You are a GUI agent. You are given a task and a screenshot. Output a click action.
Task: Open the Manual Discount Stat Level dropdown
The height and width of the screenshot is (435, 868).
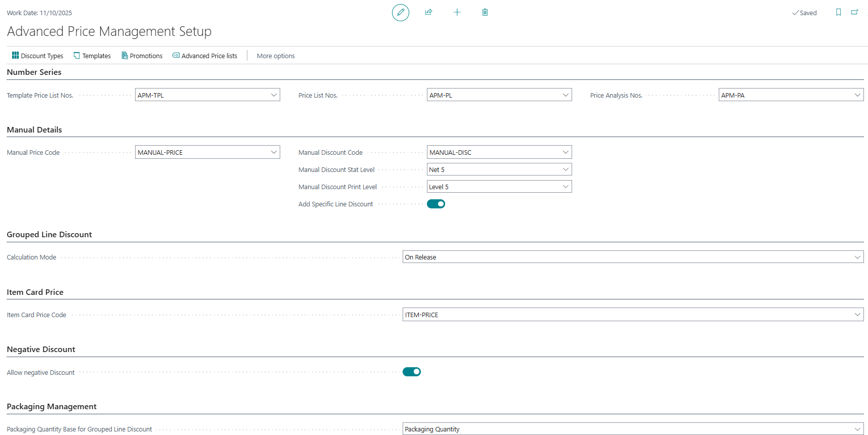(x=566, y=169)
